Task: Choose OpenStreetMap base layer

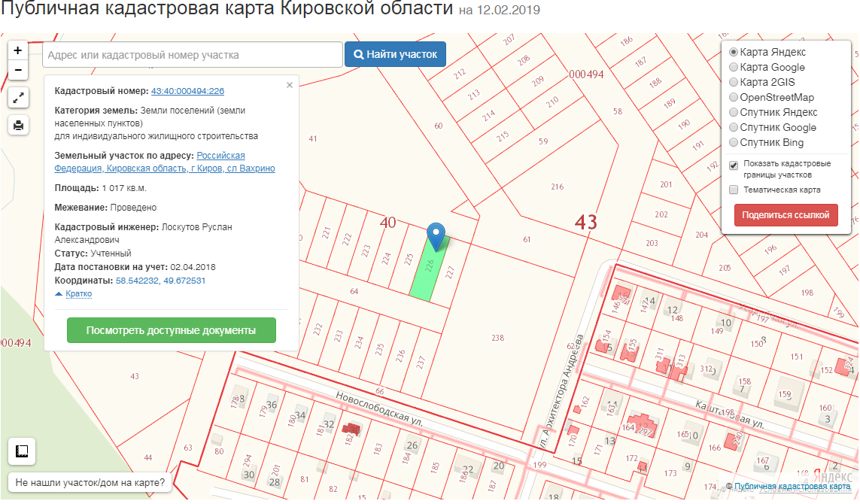Action: tap(734, 98)
